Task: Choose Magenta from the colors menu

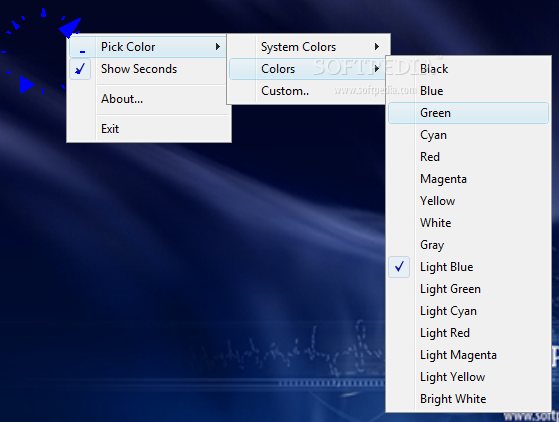Action: pos(468,179)
